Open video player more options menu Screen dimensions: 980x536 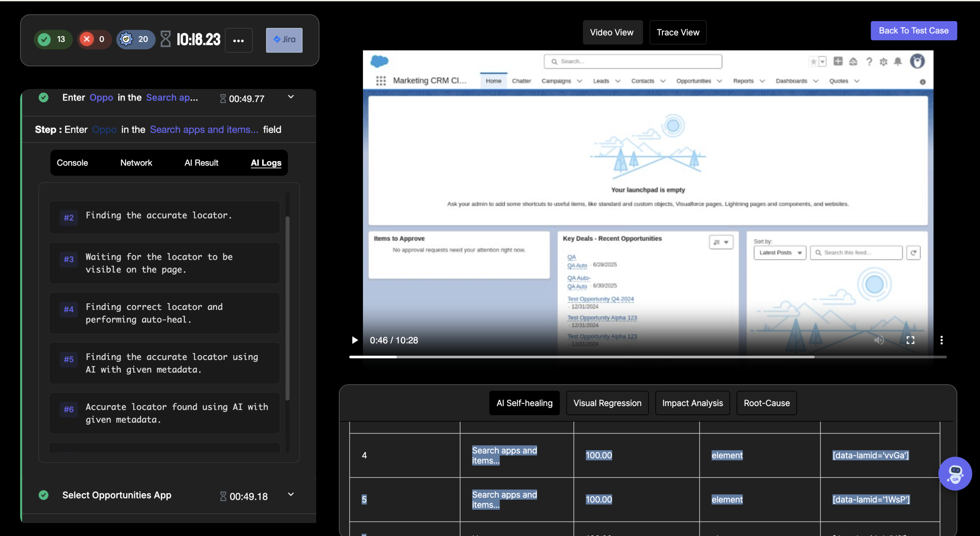coord(941,340)
